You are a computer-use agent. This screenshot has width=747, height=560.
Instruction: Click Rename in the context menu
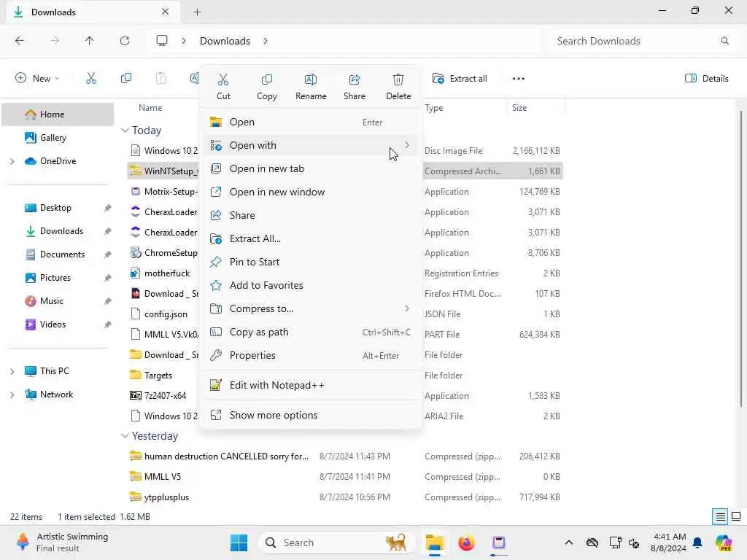311,87
